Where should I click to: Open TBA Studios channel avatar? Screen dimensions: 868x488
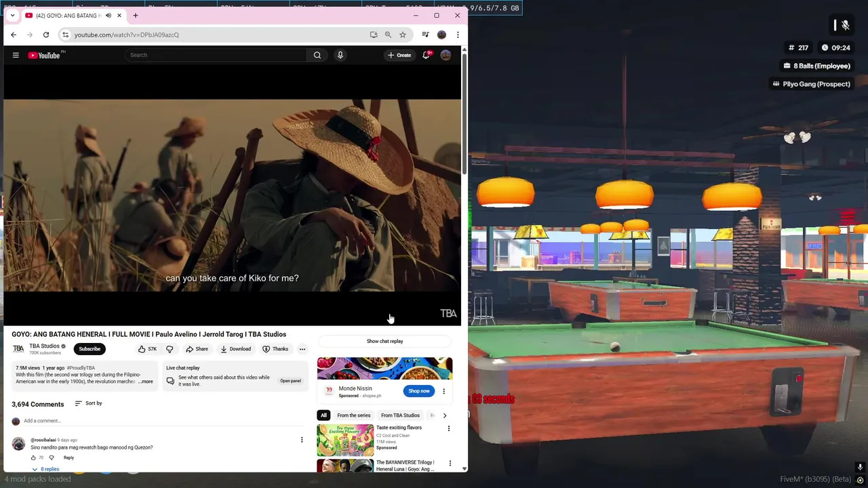(x=18, y=349)
